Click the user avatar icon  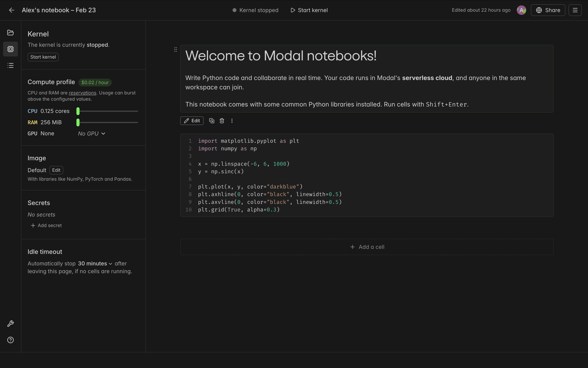coord(521,10)
